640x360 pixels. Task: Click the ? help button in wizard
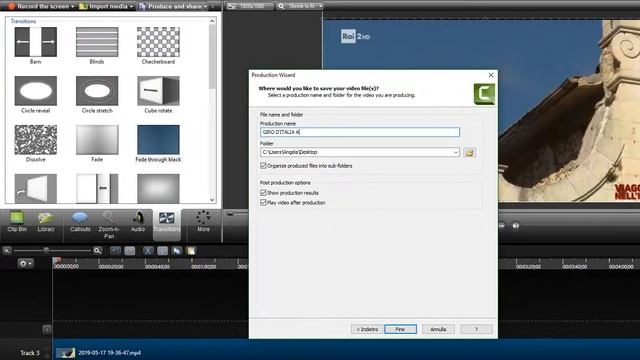tap(476, 329)
